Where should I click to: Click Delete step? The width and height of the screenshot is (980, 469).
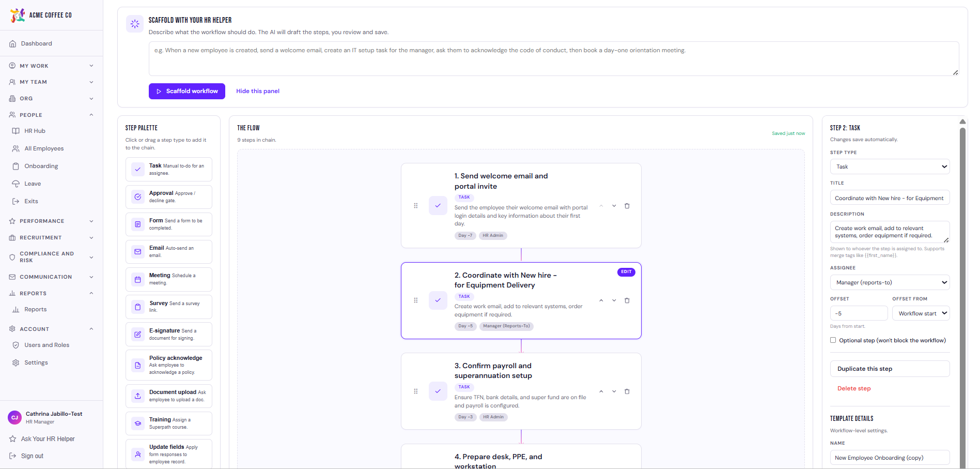(x=854, y=388)
